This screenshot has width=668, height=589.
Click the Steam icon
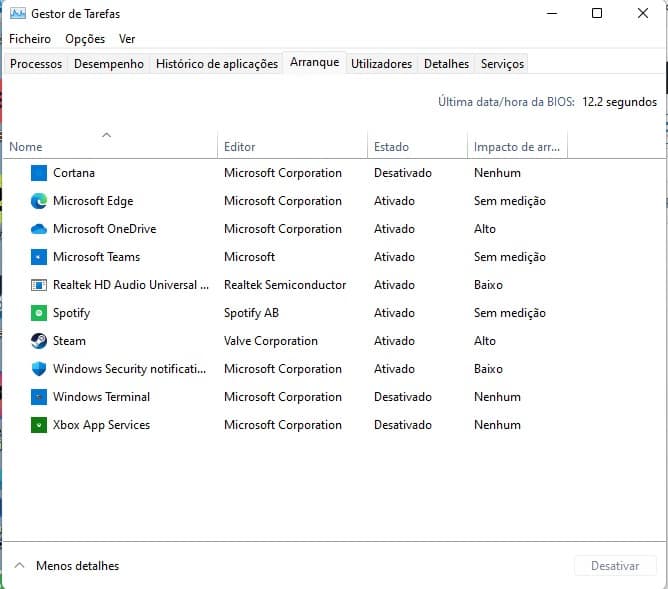[x=39, y=341]
